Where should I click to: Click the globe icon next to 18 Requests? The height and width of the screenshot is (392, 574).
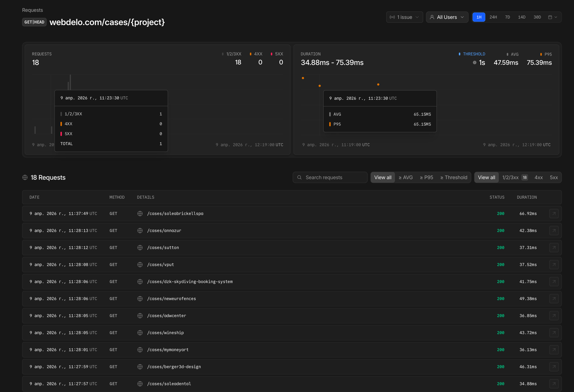pos(25,177)
